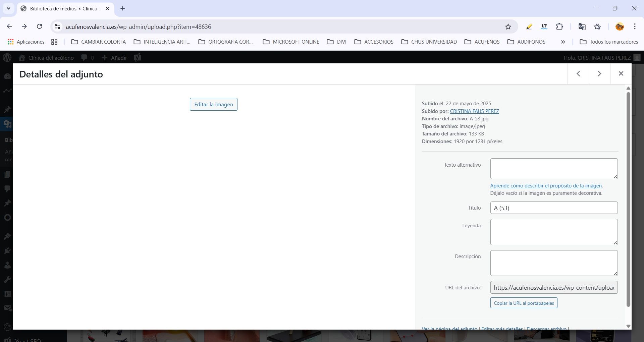This screenshot has width=644, height=342.
Task: Open Todos los marcadores folder
Action: coord(609,42)
